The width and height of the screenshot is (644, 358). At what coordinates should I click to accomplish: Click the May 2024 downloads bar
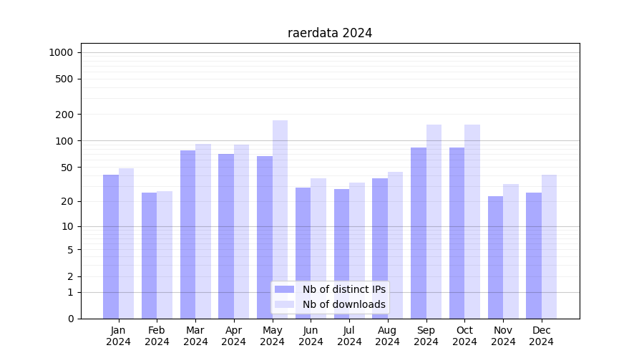[280, 215]
